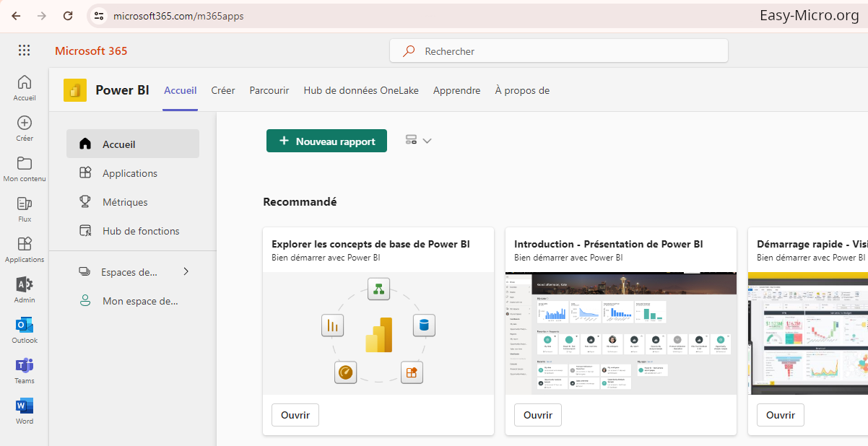This screenshot has height=446, width=868.
Task: Launch Outlook from the rail
Action: click(25, 331)
